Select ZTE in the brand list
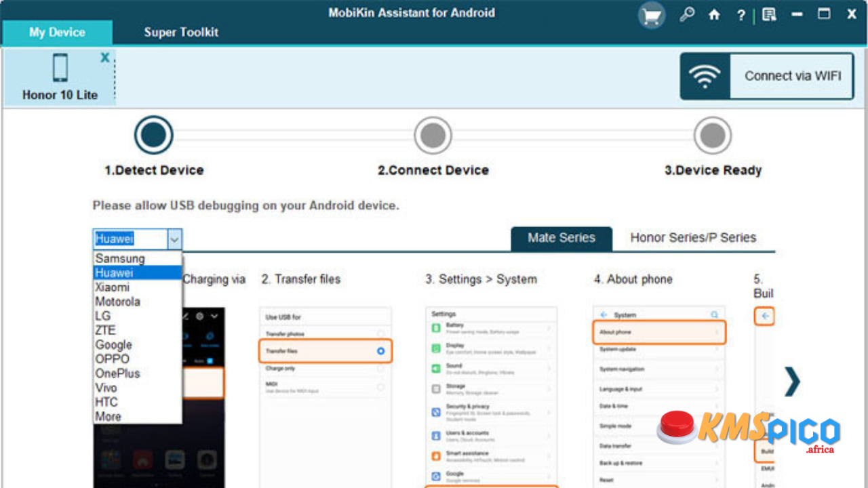 point(137,330)
